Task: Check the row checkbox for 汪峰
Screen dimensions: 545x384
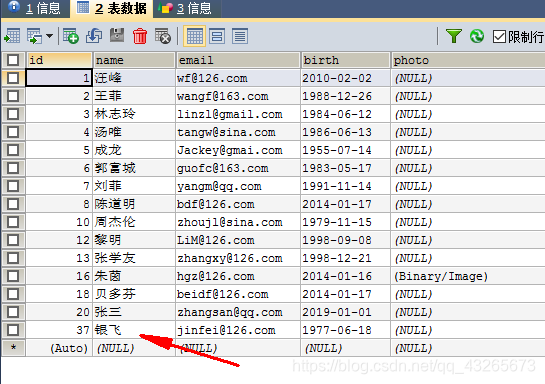Action: pyautogui.click(x=13, y=78)
